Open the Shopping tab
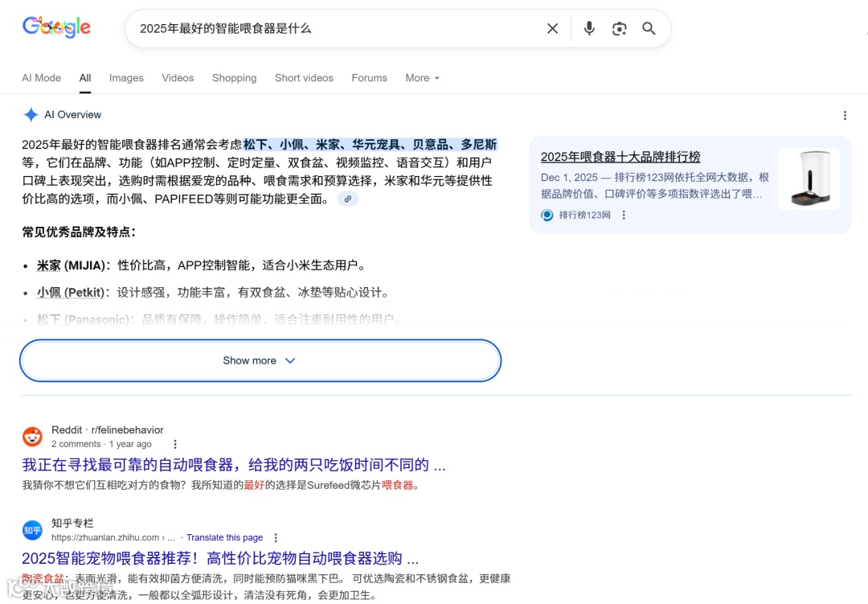Image resolution: width=868 pixels, height=604 pixels. click(x=234, y=78)
